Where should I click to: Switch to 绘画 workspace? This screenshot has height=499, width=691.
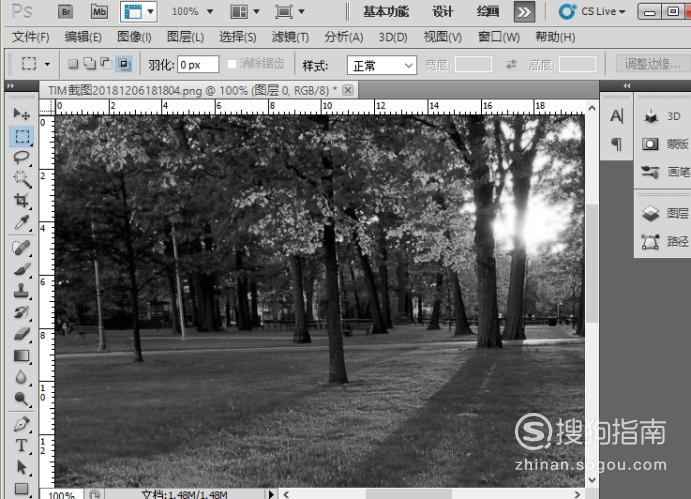pos(488,12)
